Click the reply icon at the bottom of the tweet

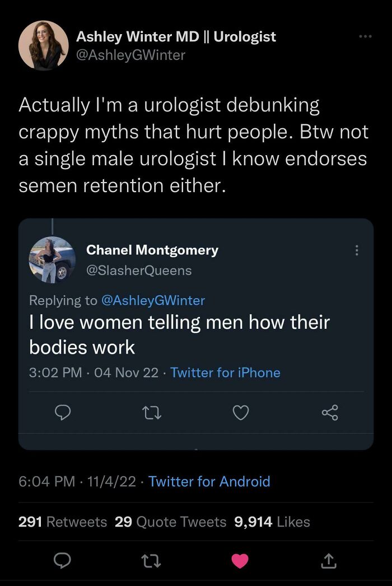click(62, 560)
